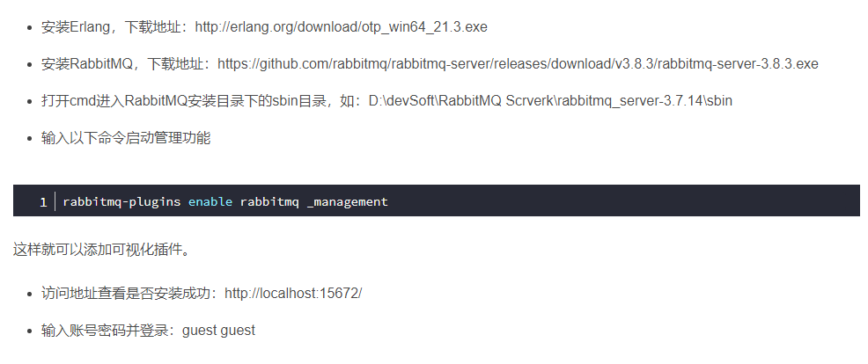Click line number 1 in the code block
This screenshot has height=364, width=868.
coord(43,201)
